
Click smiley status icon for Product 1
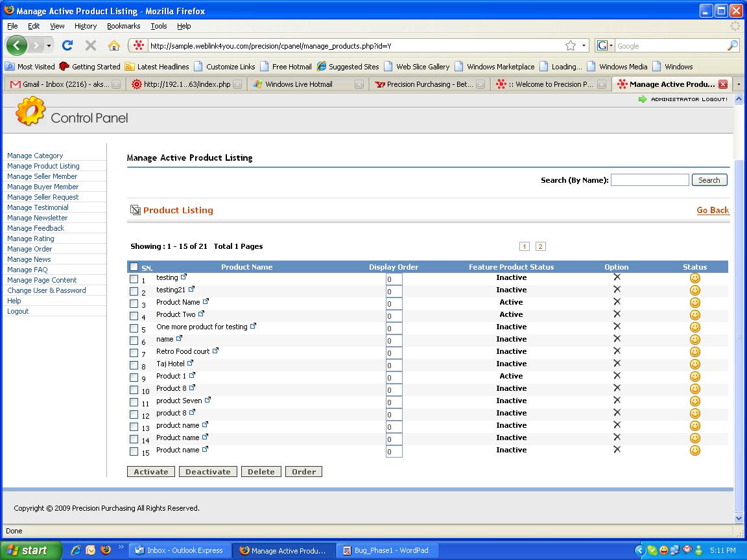(x=695, y=376)
